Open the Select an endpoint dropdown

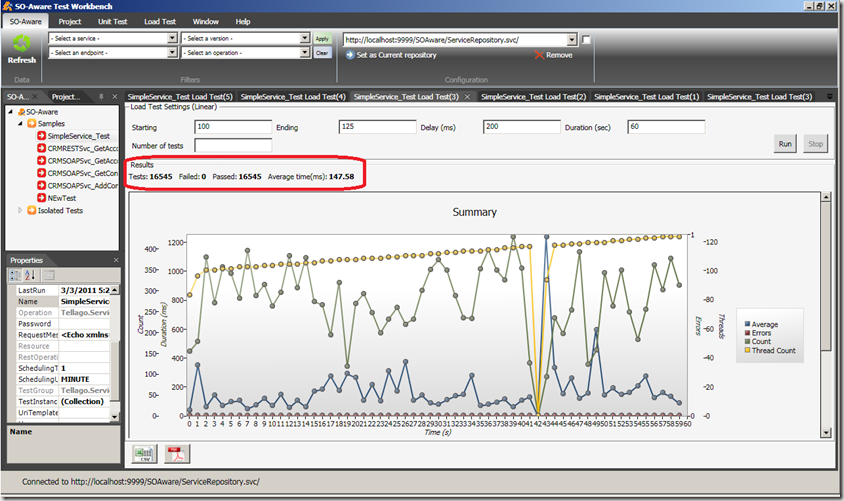(x=172, y=53)
